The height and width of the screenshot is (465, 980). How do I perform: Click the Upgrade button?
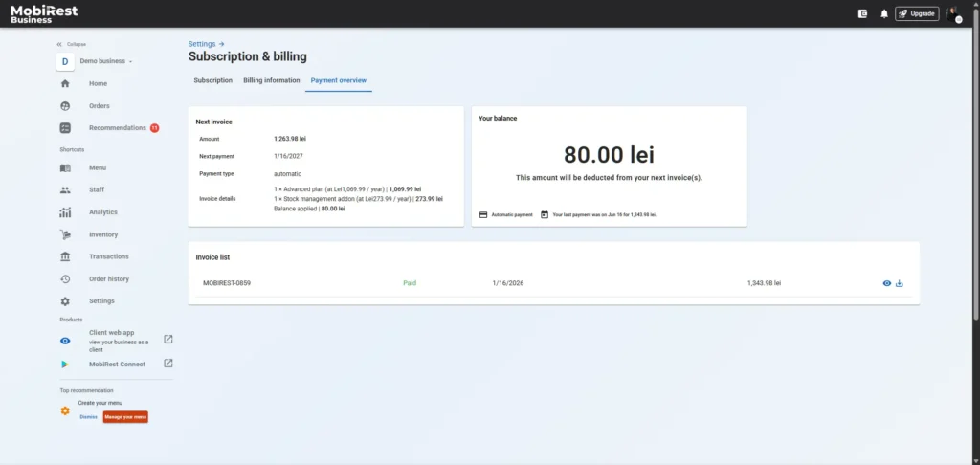[917, 13]
